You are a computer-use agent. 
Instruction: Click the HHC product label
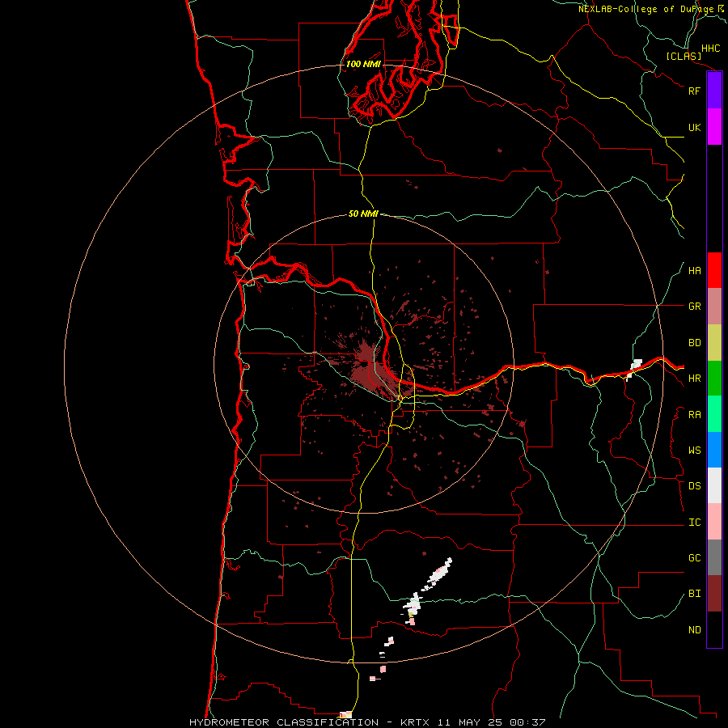[711, 49]
